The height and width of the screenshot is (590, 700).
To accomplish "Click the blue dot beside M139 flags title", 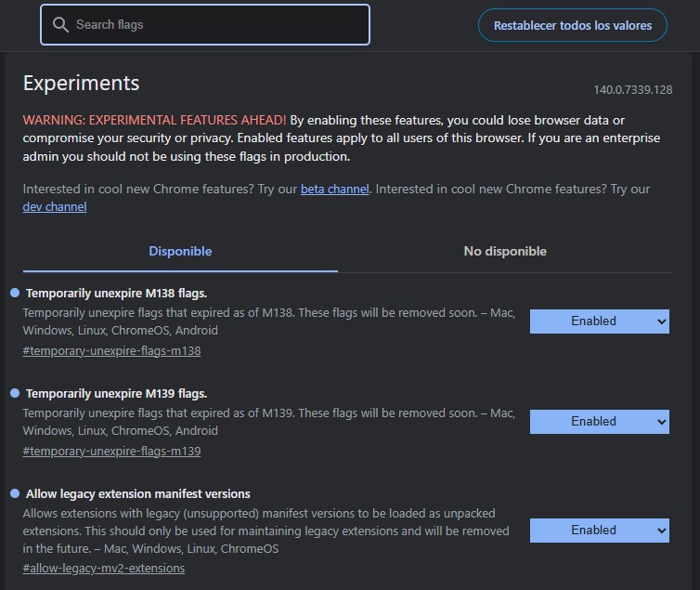I will [15, 393].
